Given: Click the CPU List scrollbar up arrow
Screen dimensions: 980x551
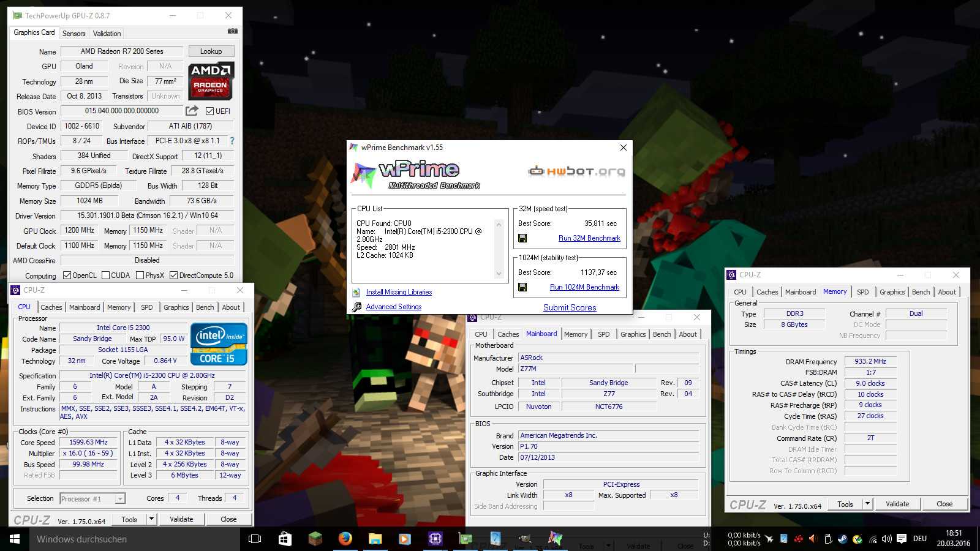Looking at the screenshot, I should pos(499,225).
